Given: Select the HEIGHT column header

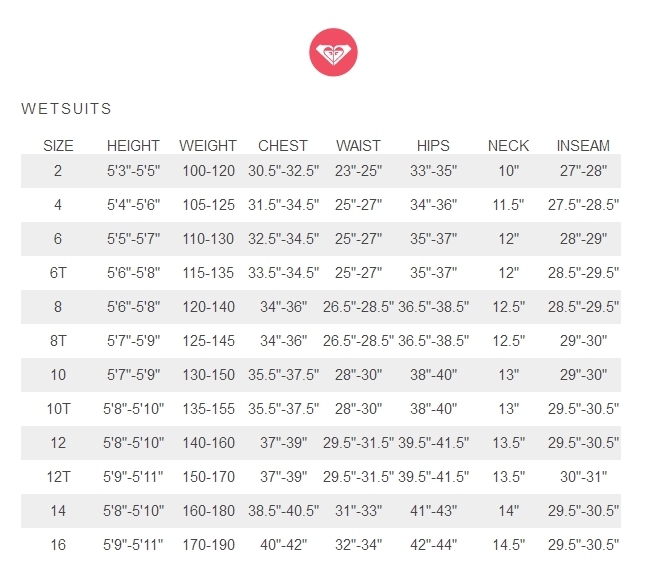Looking at the screenshot, I should (x=133, y=146).
